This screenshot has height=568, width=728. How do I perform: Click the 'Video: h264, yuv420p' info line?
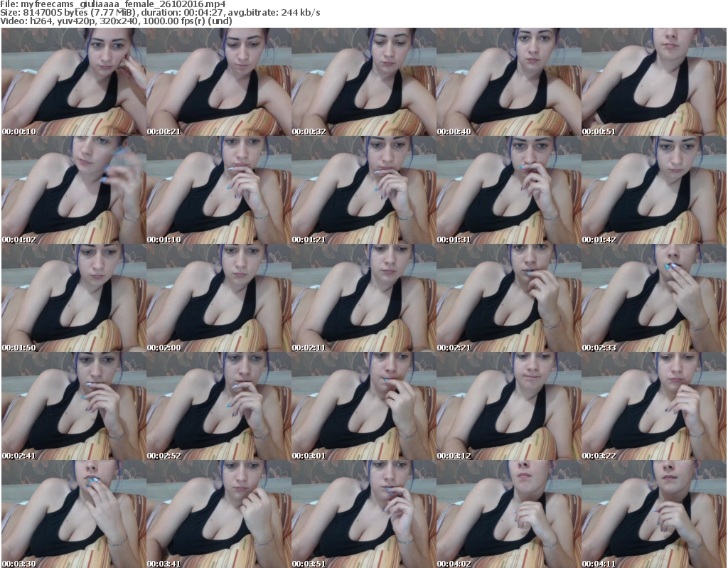[x=116, y=21]
